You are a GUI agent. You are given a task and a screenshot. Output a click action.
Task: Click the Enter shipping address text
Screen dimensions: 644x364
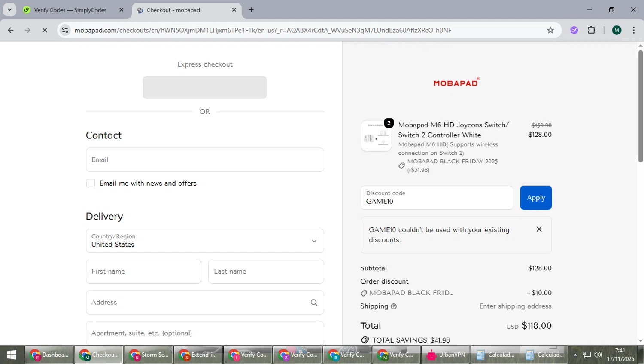click(515, 306)
